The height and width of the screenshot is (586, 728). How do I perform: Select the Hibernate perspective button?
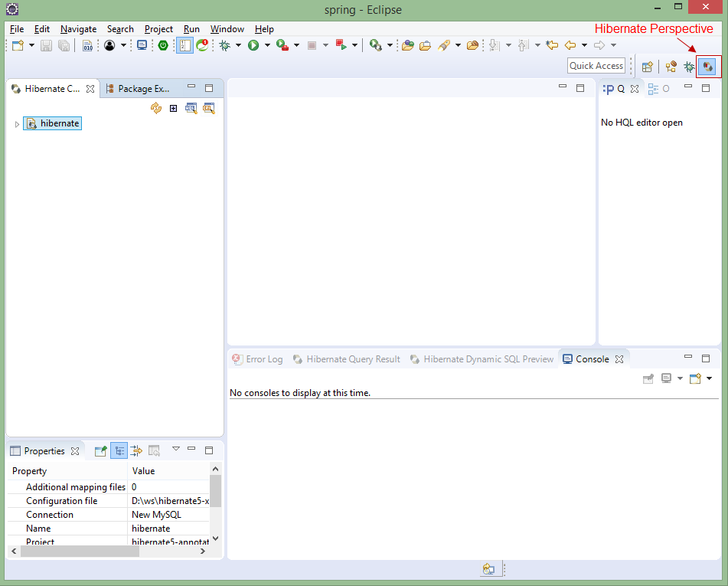coord(709,67)
